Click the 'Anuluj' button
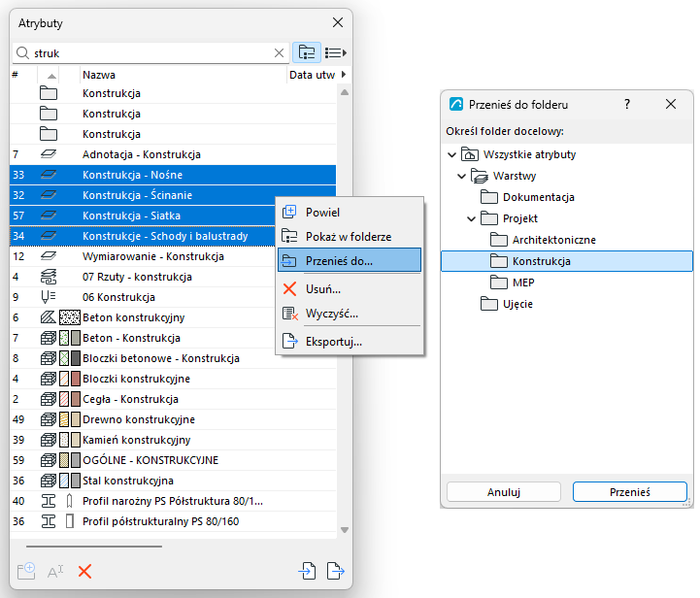The width and height of the screenshot is (700, 598). click(x=504, y=492)
